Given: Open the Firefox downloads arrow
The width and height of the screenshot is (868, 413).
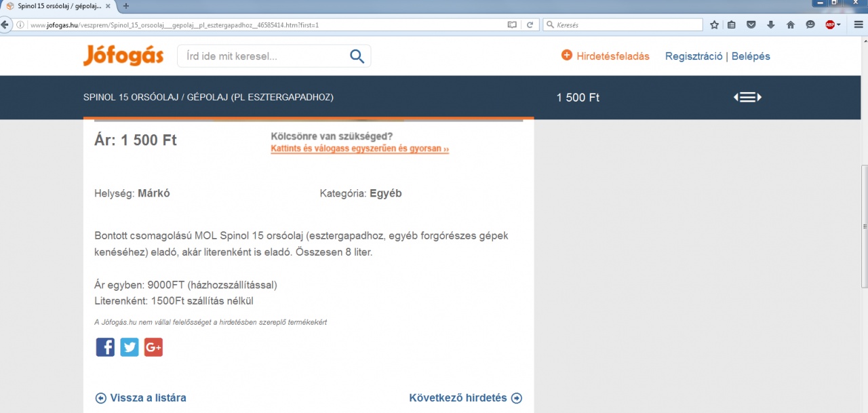Looking at the screenshot, I should [771, 25].
